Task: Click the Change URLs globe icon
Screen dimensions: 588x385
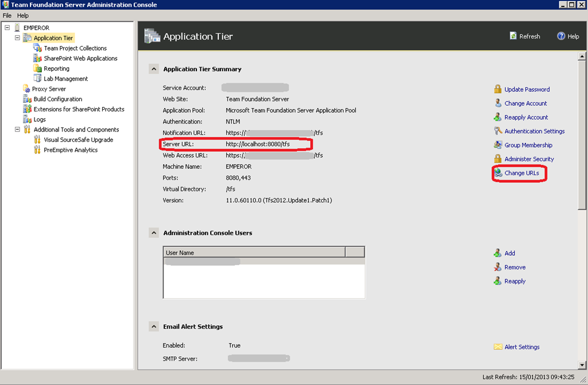Action: [x=498, y=172]
